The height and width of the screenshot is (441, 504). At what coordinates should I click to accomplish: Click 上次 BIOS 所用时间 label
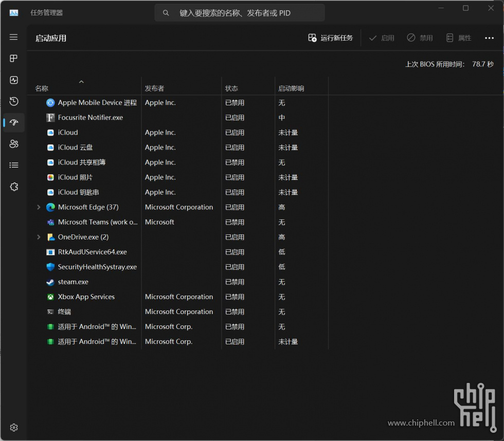pyautogui.click(x=435, y=64)
